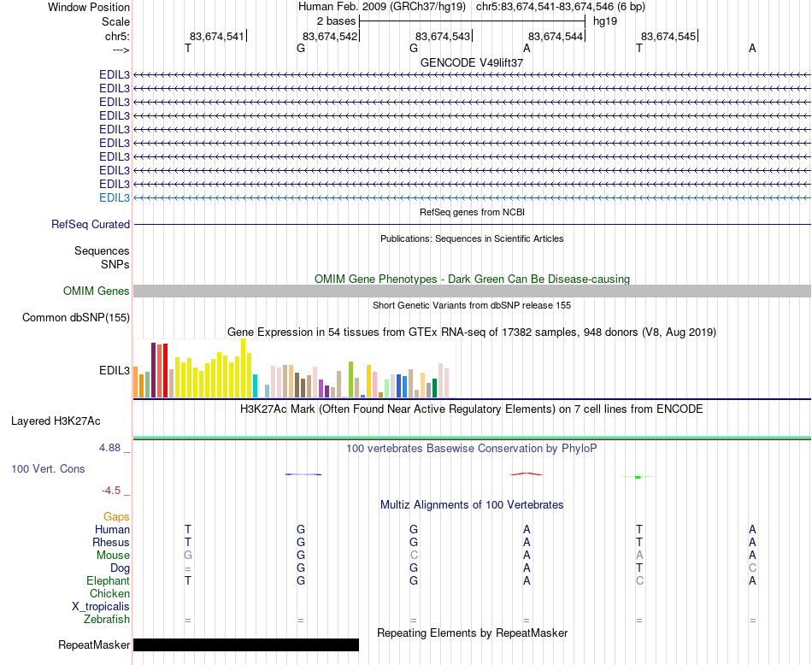Screen dimensions: 812x665
Task: Click the light-blue EDIL3 transcript label
Action: [x=115, y=197]
